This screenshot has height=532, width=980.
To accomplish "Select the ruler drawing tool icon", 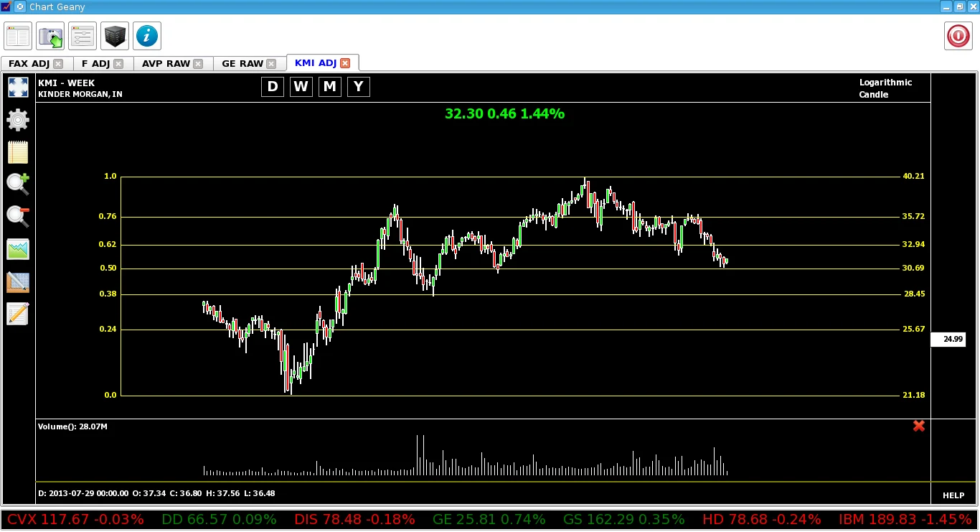I will click(x=18, y=281).
